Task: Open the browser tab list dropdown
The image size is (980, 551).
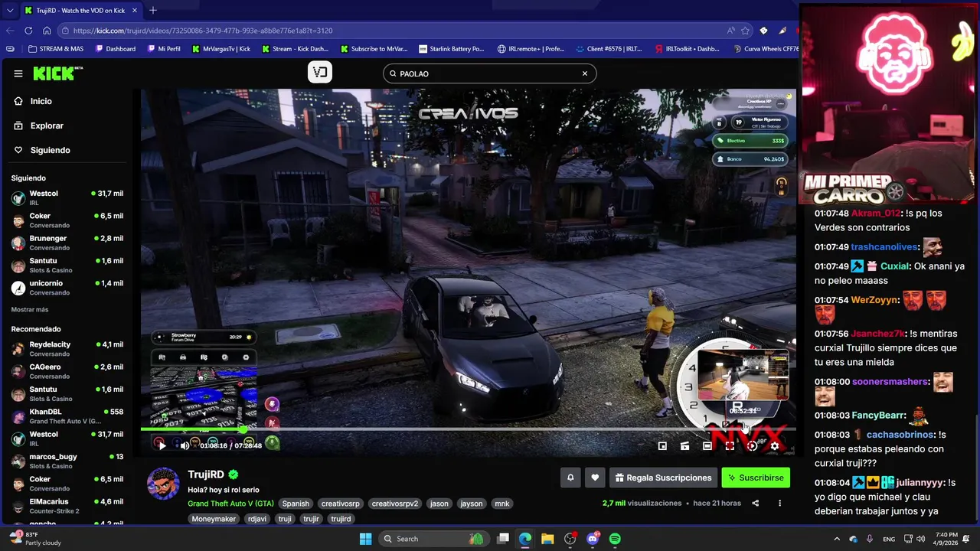Action: coord(10,11)
